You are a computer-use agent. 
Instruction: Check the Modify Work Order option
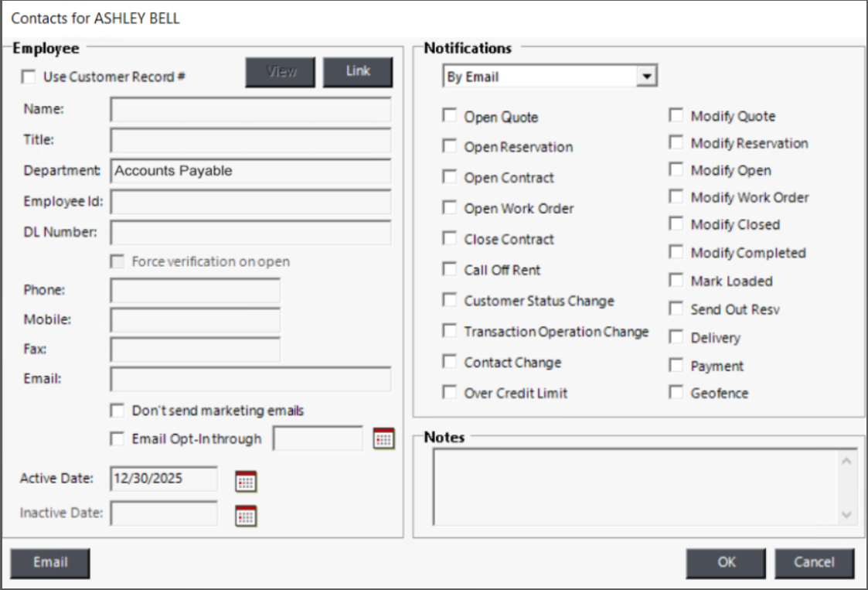pyautogui.click(x=676, y=197)
